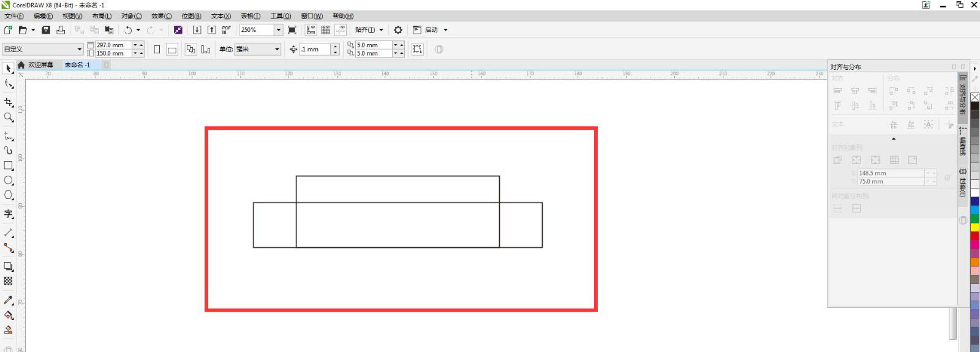
Task: Click the page width 297.0 mm field
Action: pos(113,45)
